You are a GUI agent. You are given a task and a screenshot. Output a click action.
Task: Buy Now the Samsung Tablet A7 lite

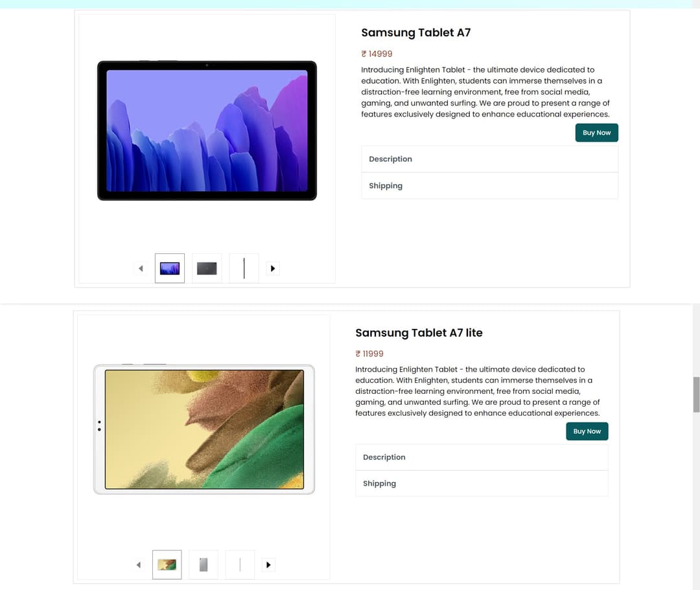point(587,431)
